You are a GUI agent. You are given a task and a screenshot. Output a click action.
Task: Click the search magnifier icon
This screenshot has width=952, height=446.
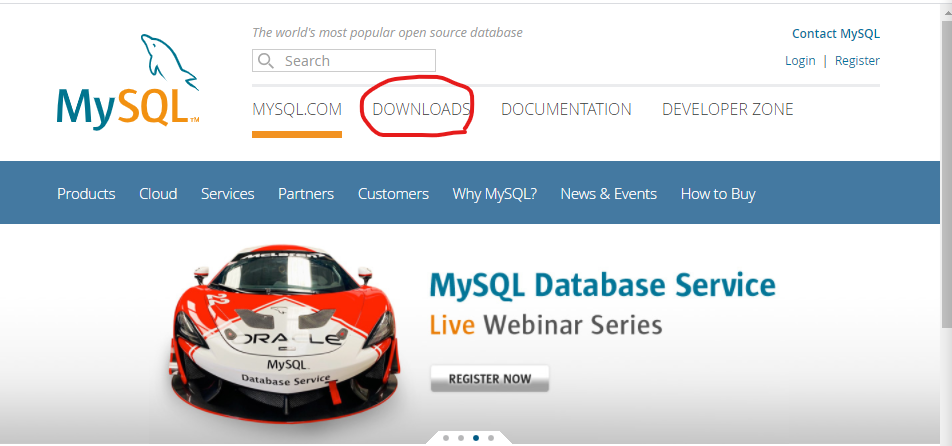(265, 61)
